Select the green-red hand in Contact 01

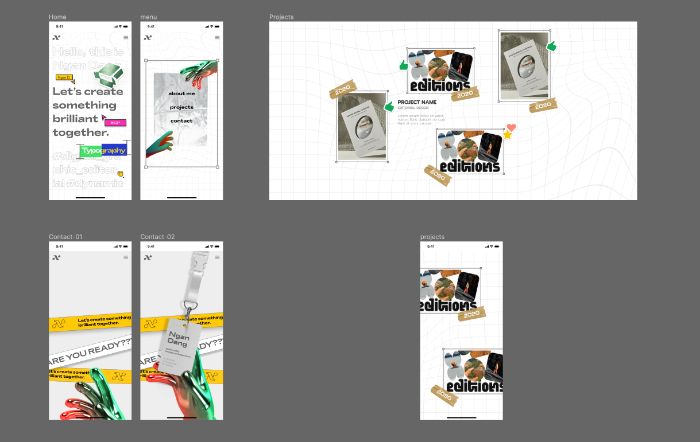[x=94, y=395]
